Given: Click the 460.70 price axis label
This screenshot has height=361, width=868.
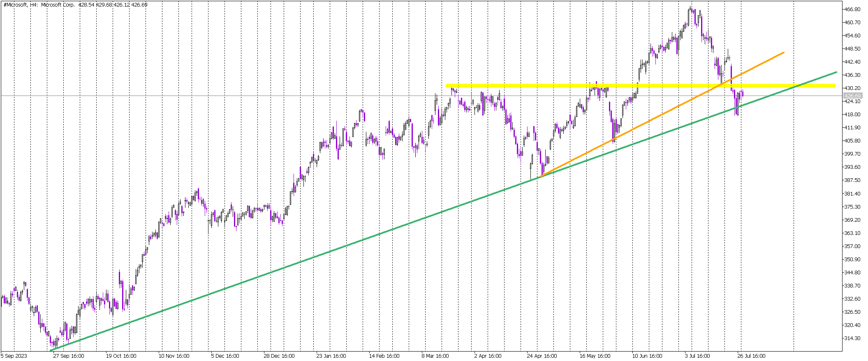Looking at the screenshot, I should pos(852,22).
